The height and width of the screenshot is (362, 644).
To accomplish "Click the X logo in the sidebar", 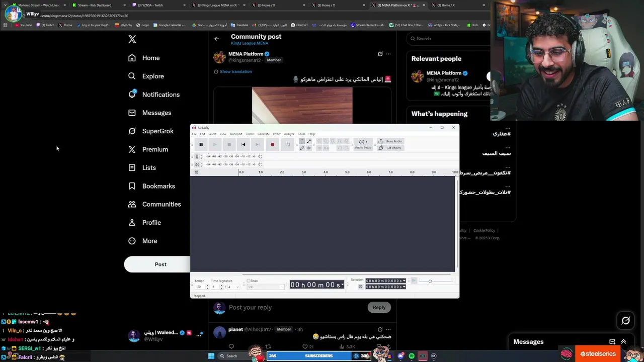I will tap(132, 39).
